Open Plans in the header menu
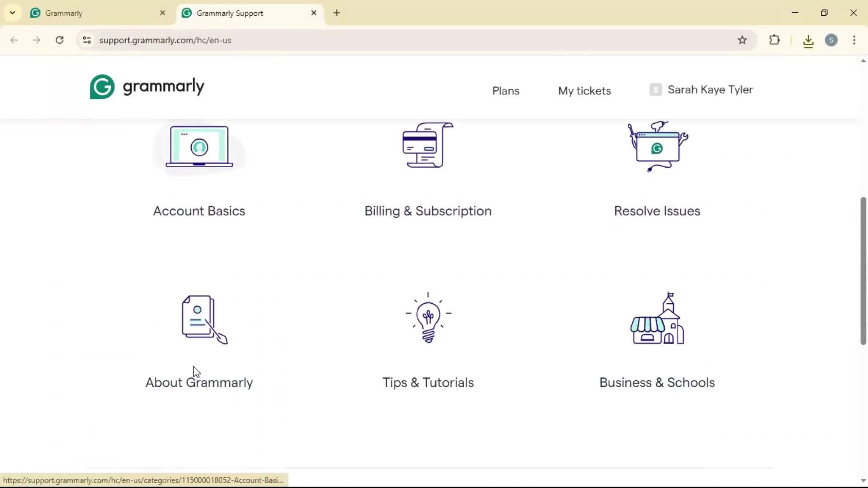The image size is (868, 488). [x=505, y=91]
